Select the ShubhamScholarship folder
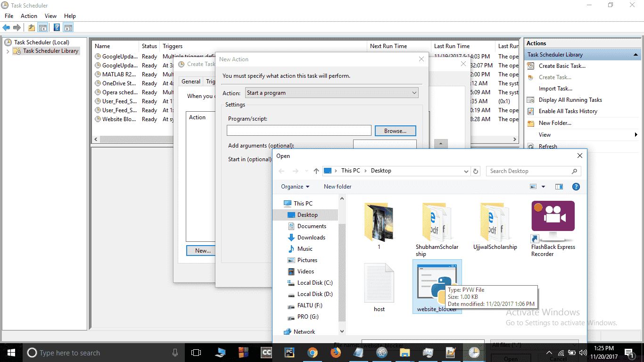The height and width of the screenshot is (362, 644). [437, 230]
